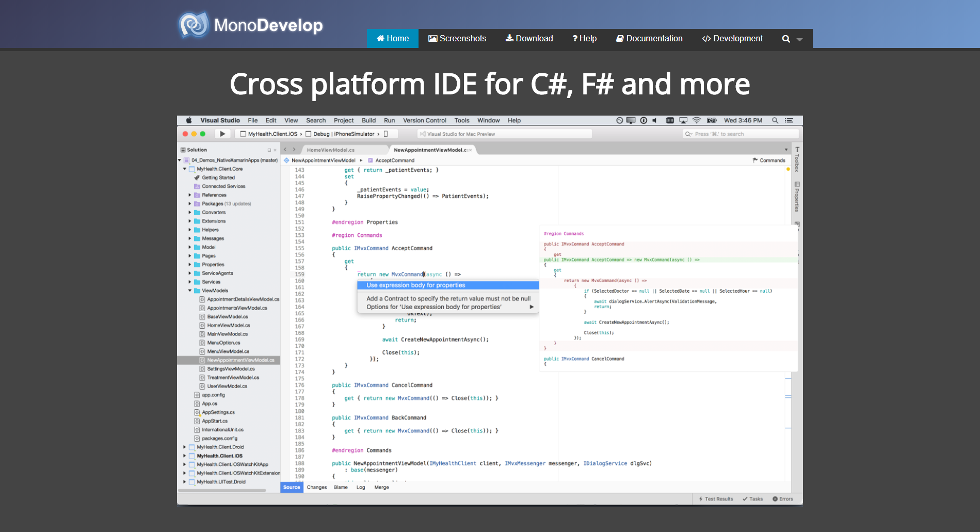Click the magnifier search icon in the site navbar
Image resolution: width=980 pixels, height=532 pixels.
786,39
